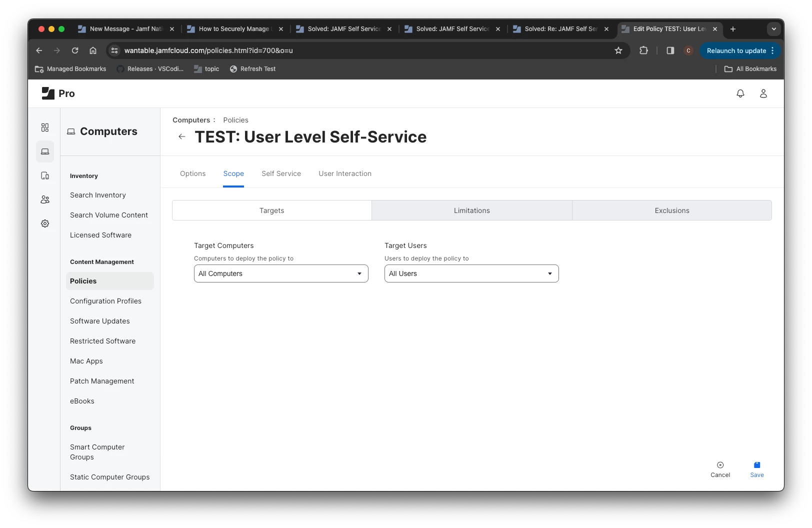
Task: Open the Users icon in sidebar
Action: [45, 199]
